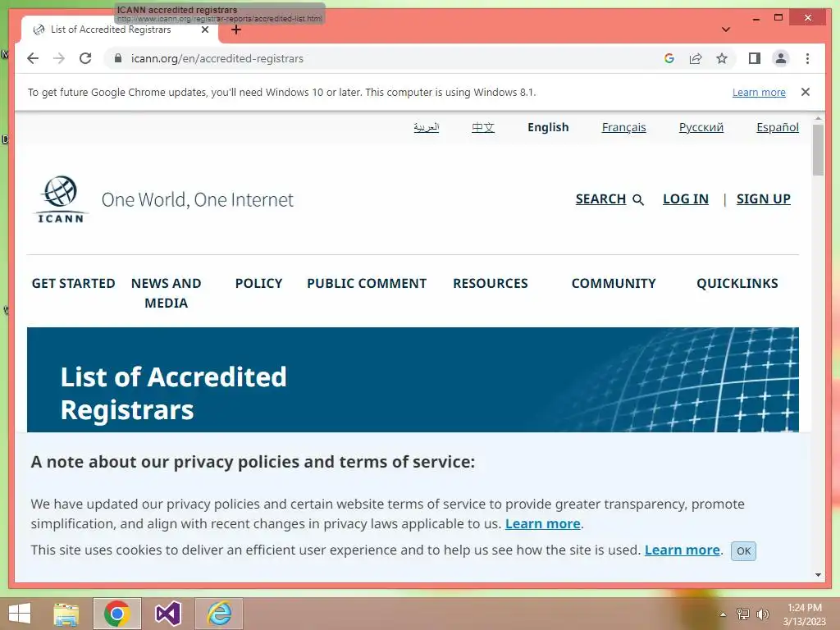840x630 pixels.
Task: Select English language option
Action: 548,127
